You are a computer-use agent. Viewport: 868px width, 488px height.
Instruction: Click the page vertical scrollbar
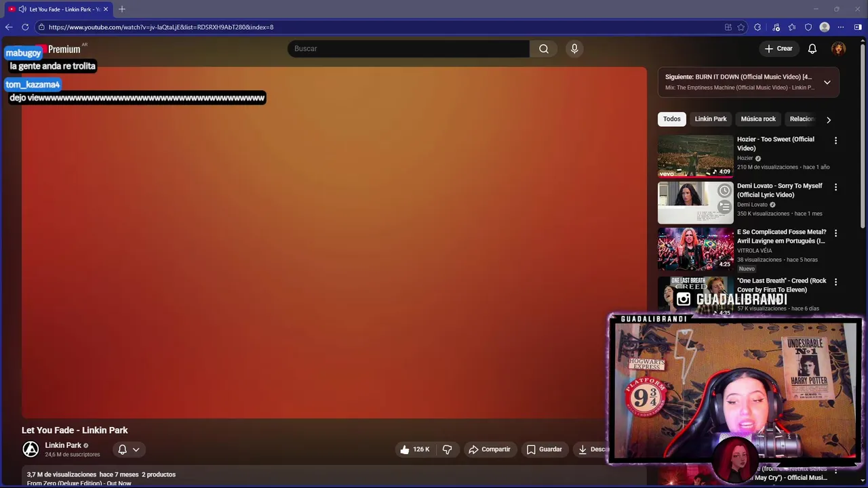point(863,136)
